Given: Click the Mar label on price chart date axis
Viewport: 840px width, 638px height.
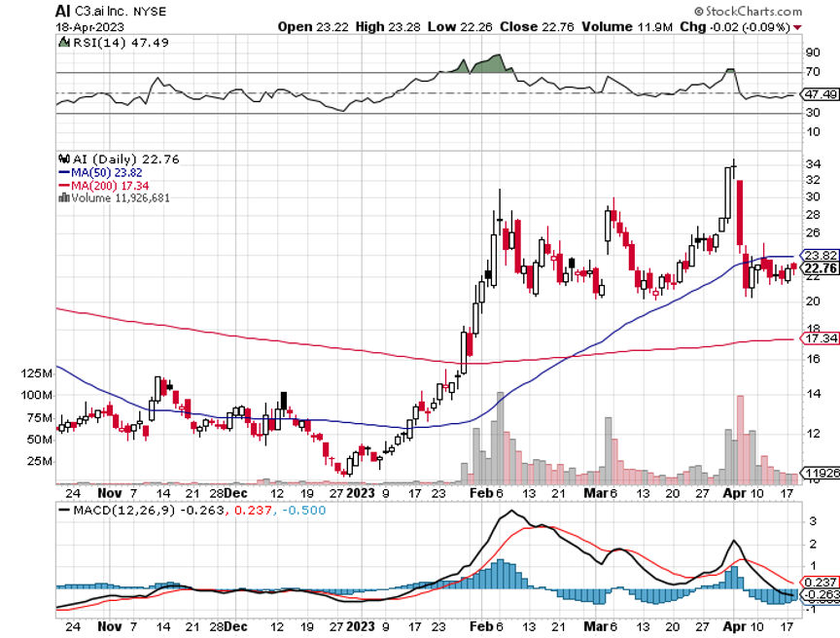Looking at the screenshot, I should pyautogui.click(x=595, y=493).
